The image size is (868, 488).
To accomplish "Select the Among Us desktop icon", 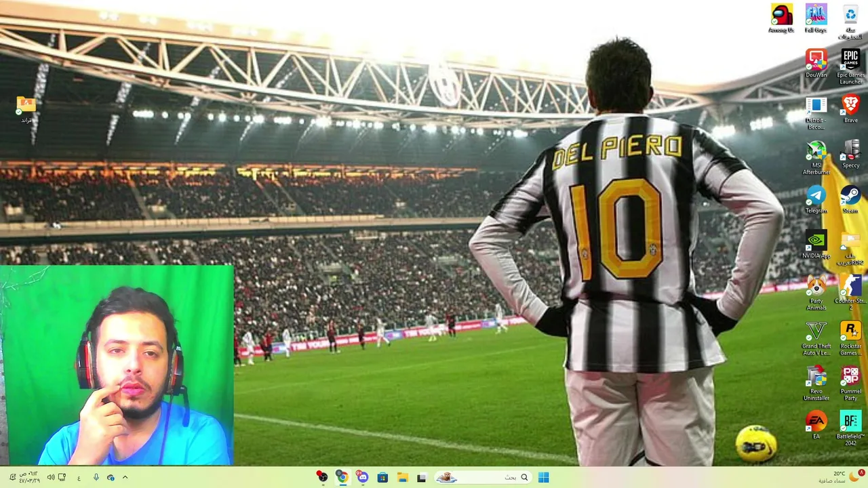I will 781,19.
